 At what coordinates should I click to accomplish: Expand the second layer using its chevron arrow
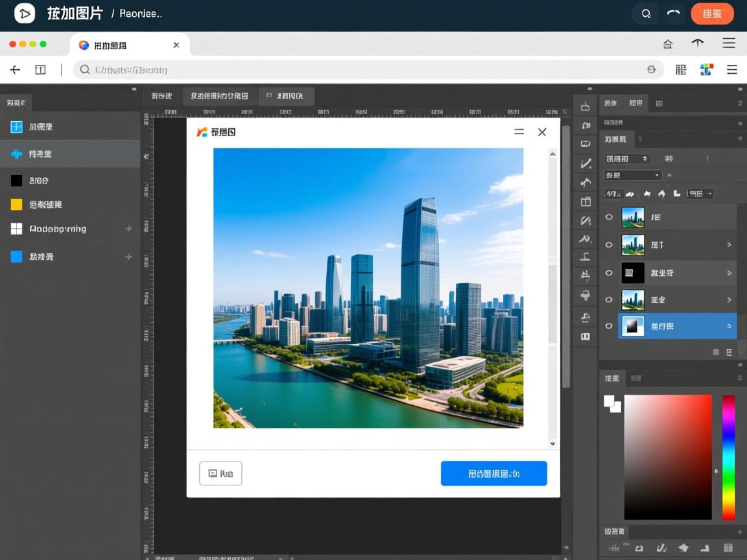(729, 245)
